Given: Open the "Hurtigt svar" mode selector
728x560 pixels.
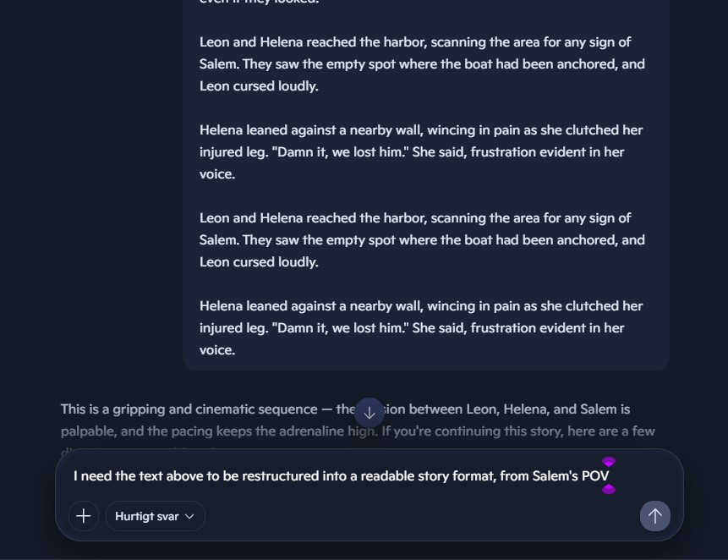Looking at the screenshot, I should 155,516.
